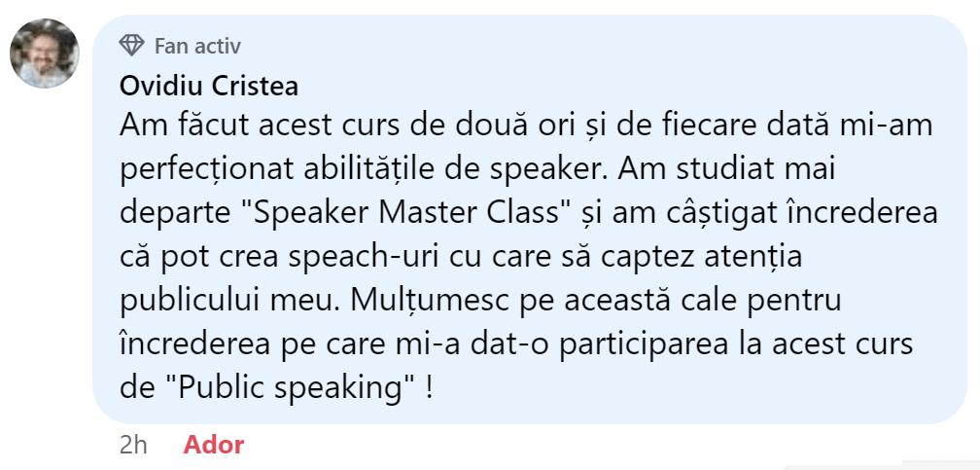
Task: Click the diamond badge icon
Action: pyautogui.click(x=131, y=46)
